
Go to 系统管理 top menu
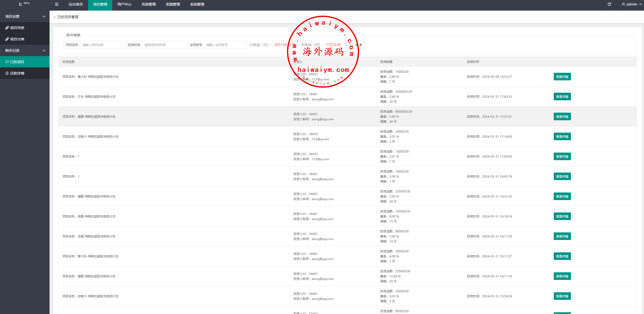[x=197, y=4]
